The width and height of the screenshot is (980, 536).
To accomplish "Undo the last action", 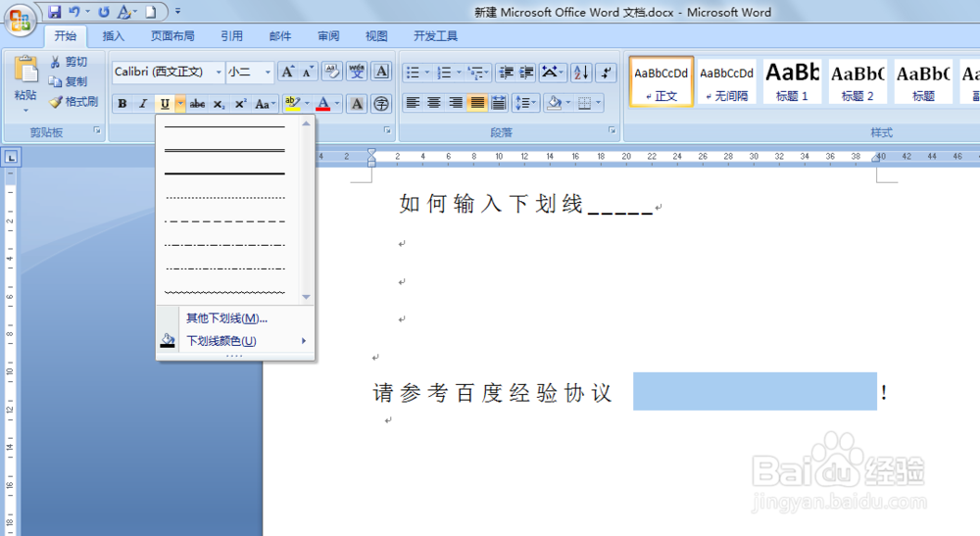I will pos(74,11).
